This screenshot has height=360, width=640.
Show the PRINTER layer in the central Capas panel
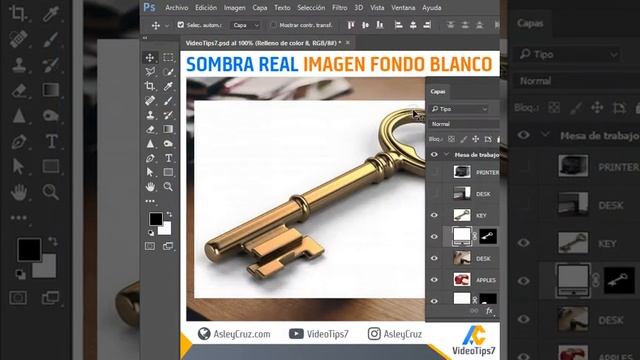click(x=434, y=172)
